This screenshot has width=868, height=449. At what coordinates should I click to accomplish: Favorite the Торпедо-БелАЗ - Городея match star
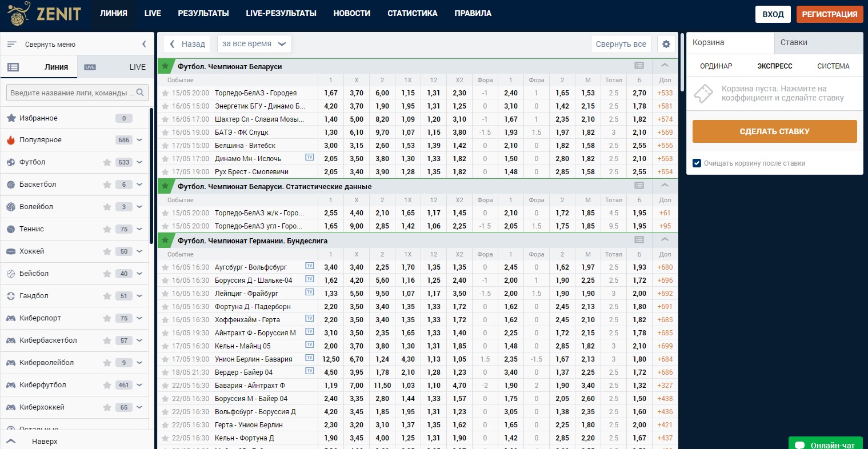click(x=165, y=93)
